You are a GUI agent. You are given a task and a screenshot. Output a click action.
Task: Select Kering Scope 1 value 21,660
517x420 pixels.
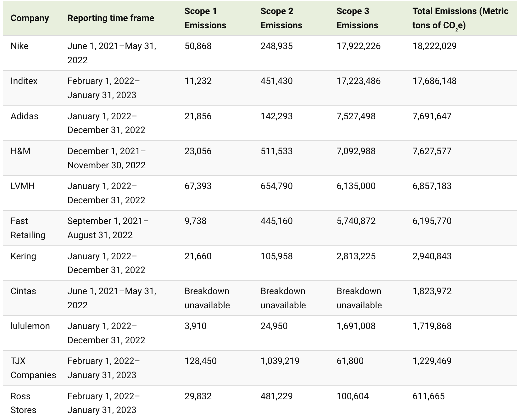[198, 256]
